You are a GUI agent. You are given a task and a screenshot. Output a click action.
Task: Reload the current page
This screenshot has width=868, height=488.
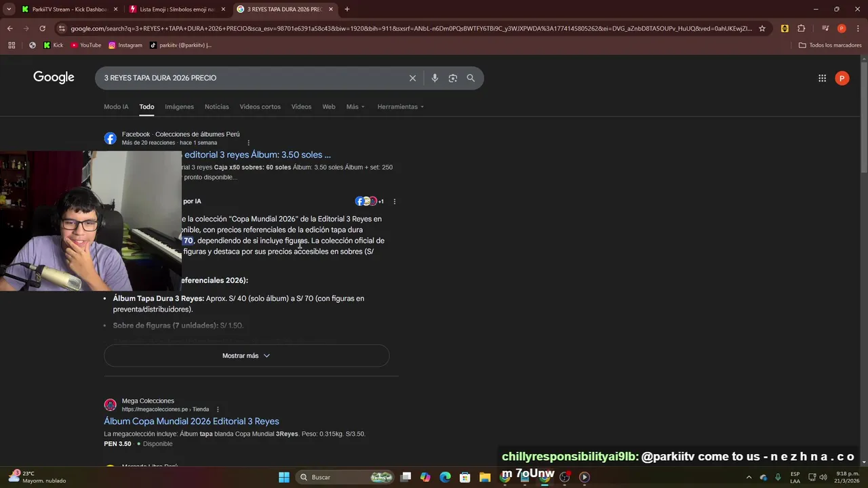click(42, 28)
